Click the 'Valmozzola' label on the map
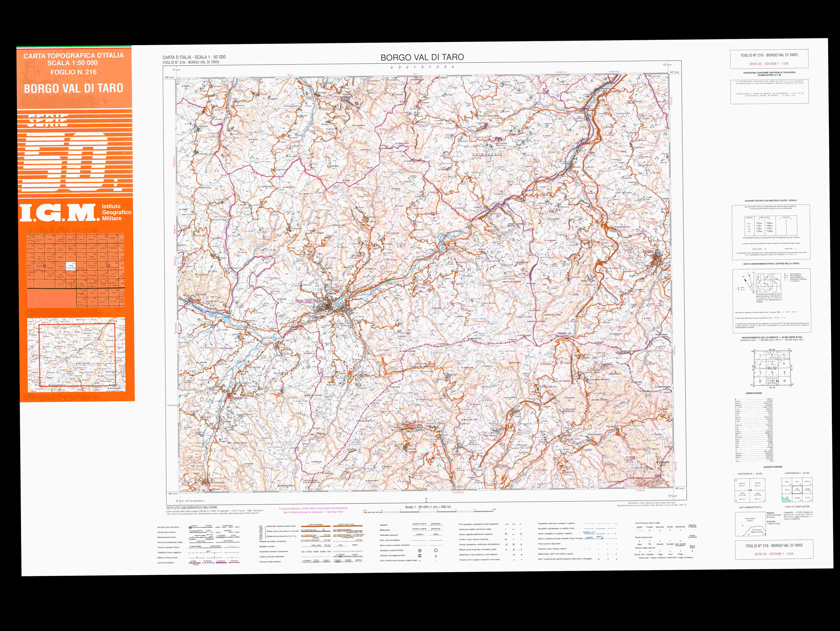 click(x=487, y=154)
